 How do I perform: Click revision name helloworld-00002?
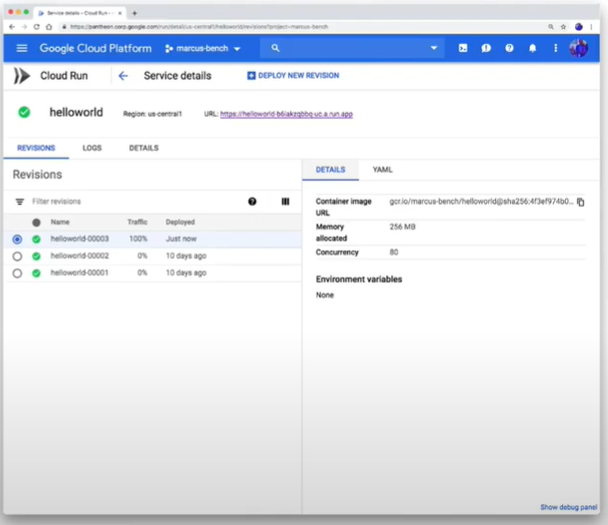click(x=79, y=256)
